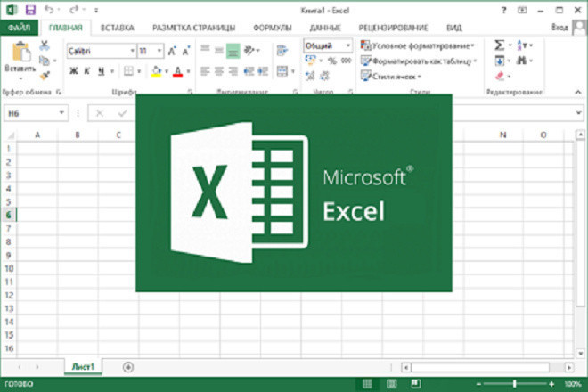Open Sort and Filter icon
This screenshot has width=588, height=392.
pos(521,45)
